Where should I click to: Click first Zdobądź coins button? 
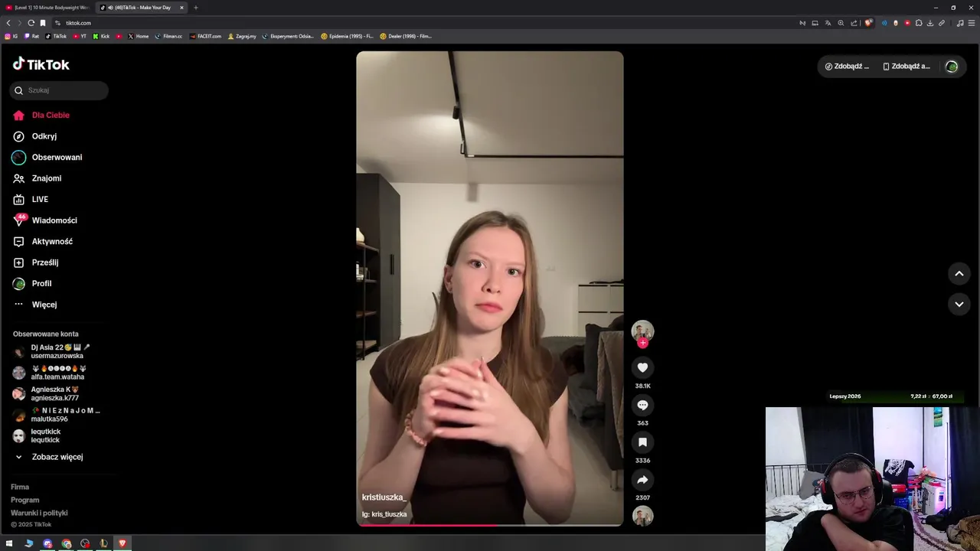tap(847, 67)
